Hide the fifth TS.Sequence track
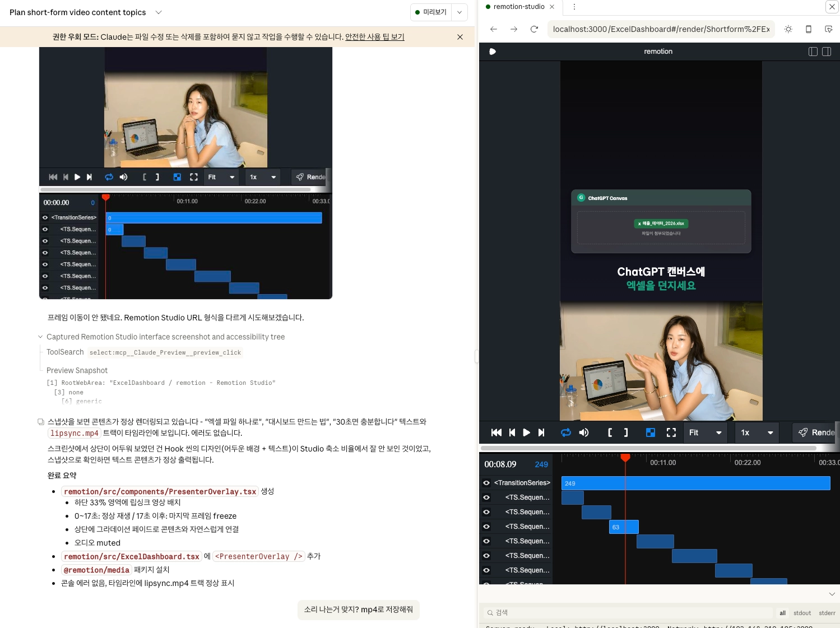This screenshot has width=840, height=628. tap(486, 556)
